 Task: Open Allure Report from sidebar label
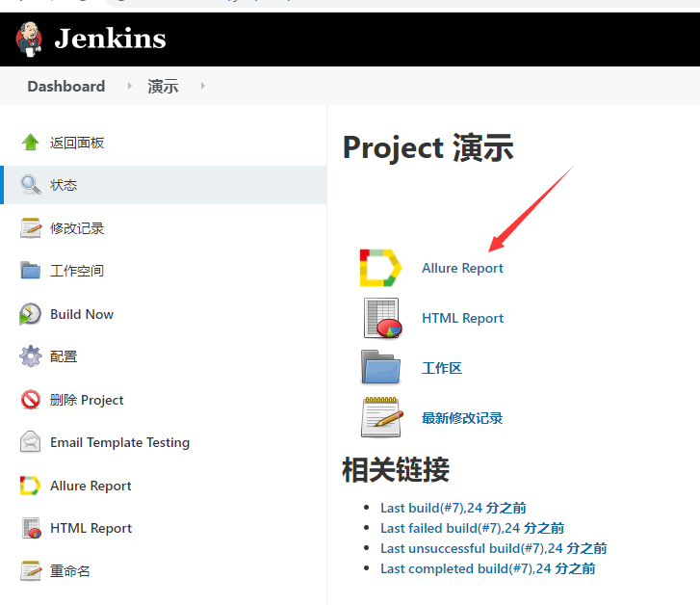click(91, 486)
